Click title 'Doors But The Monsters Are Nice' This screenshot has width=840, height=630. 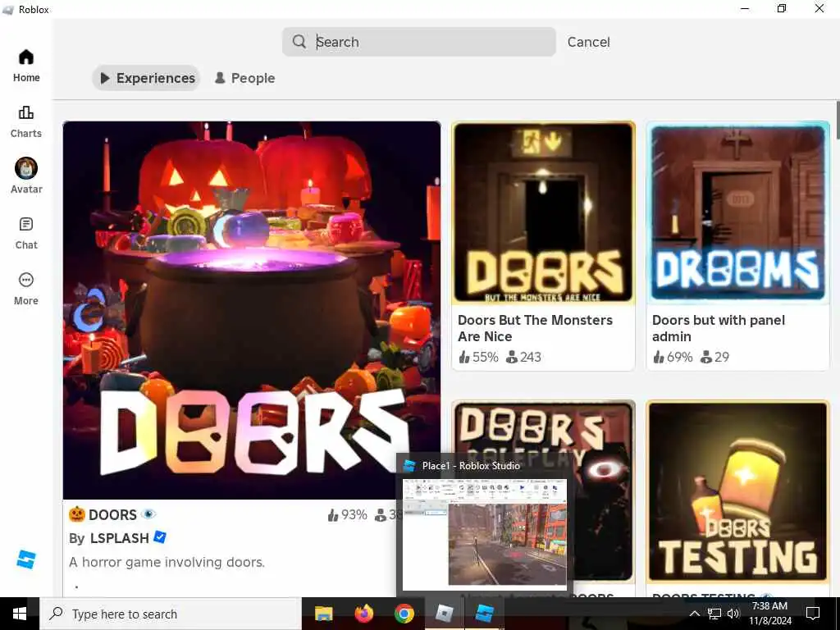coord(535,328)
